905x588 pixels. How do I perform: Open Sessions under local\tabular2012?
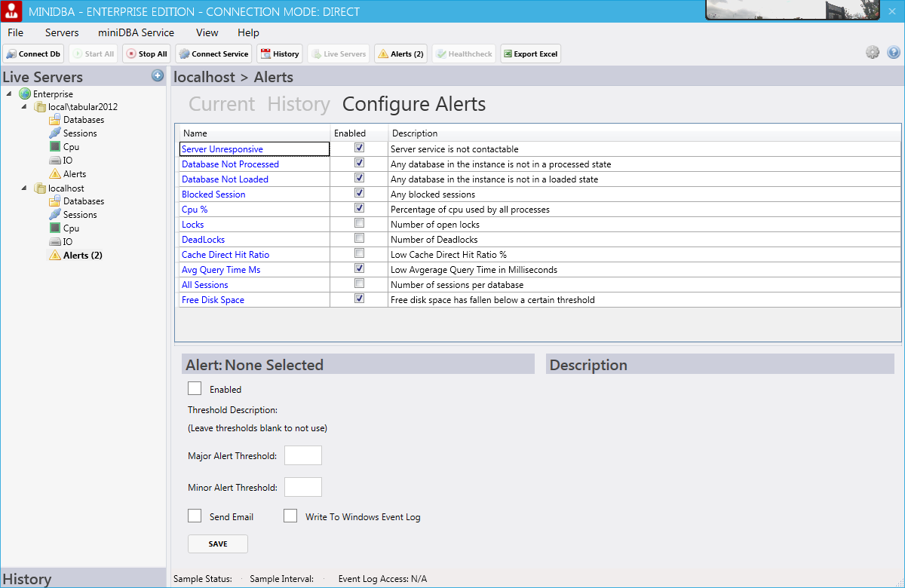tap(73, 133)
